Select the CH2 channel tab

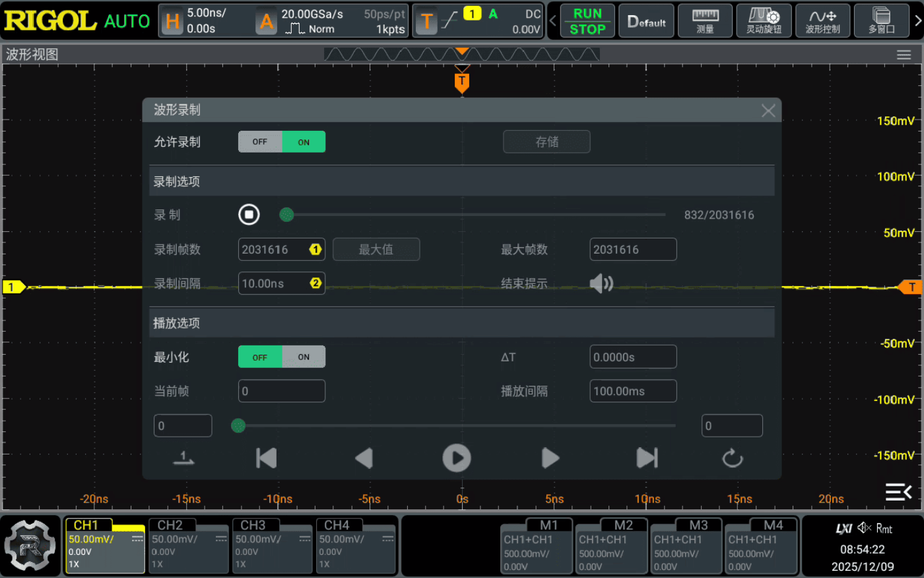pos(188,546)
